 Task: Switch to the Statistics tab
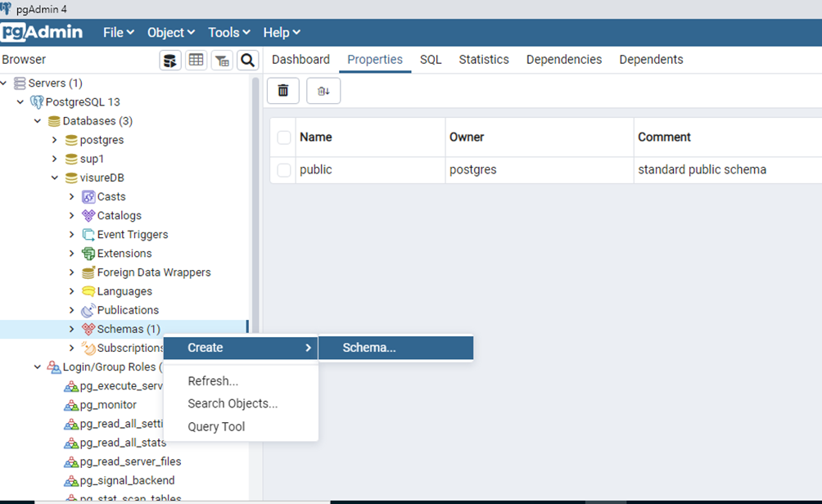484,60
